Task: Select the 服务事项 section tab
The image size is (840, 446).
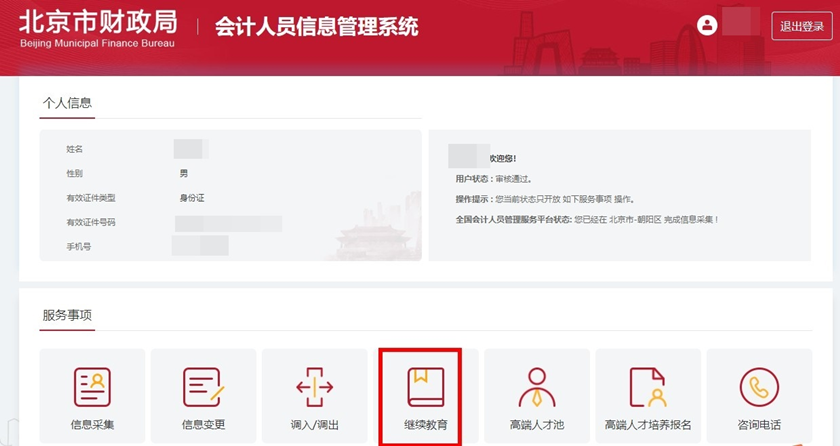Action: coord(67,314)
